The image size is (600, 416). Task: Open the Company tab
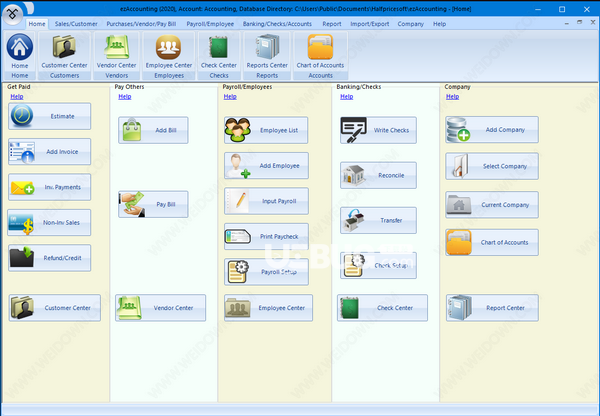[411, 24]
